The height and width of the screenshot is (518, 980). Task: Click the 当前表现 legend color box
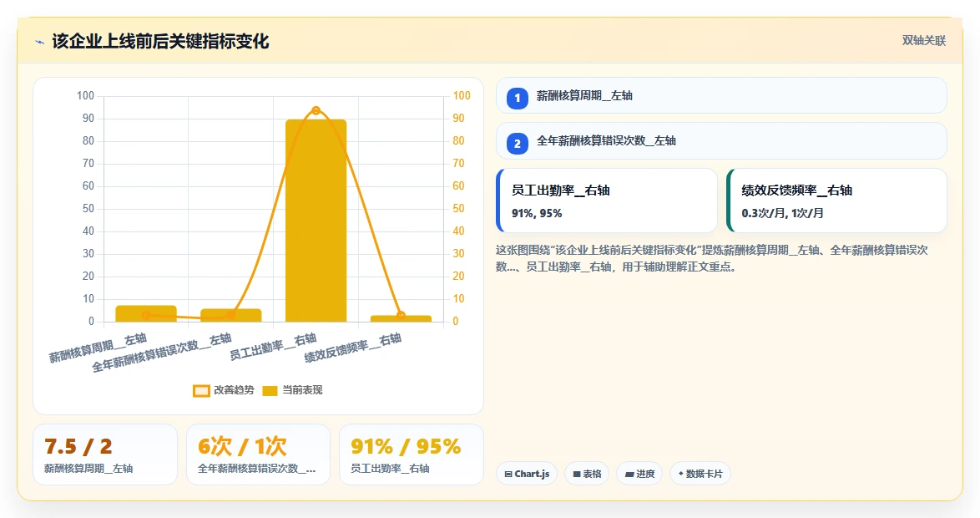pos(270,391)
